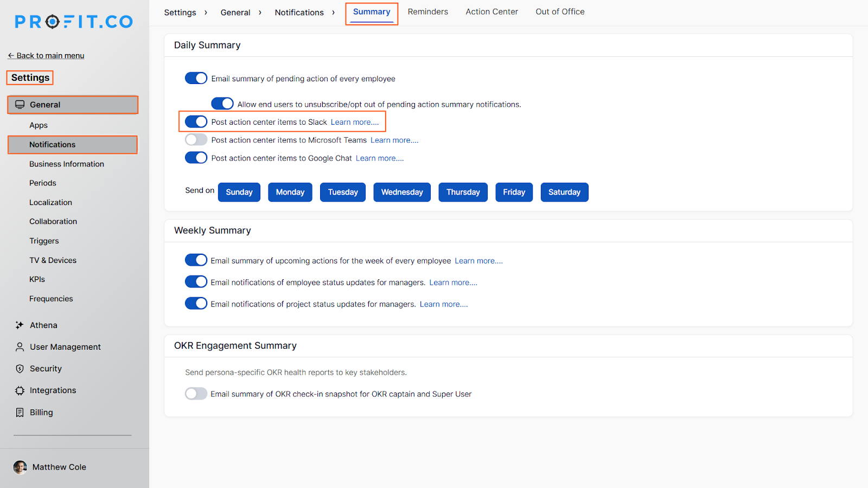The height and width of the screenshot is (488, 868).
Task: Click Matthew Cole's profile avatar
Action: [x=20, y=467]
